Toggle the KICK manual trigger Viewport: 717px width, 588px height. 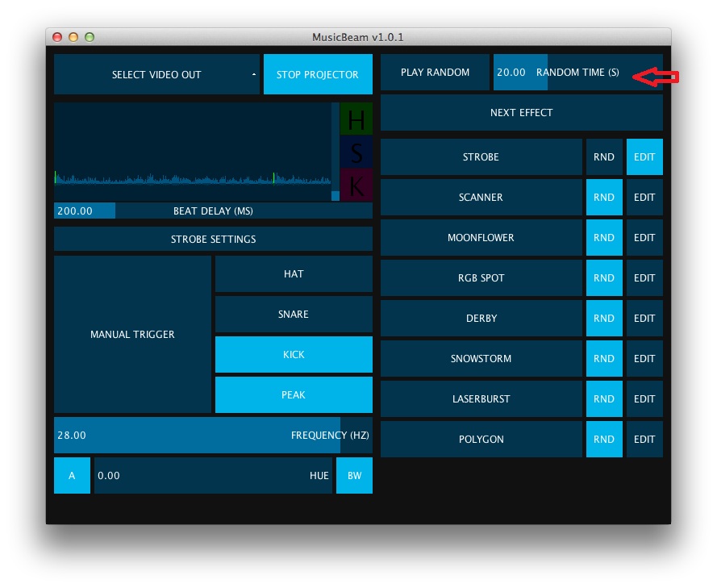pos(293,354)
